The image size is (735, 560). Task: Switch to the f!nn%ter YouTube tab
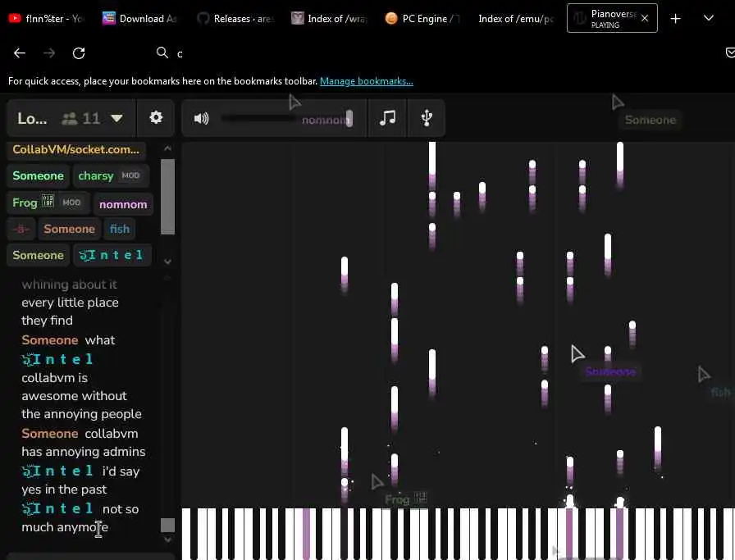[47, 18]
